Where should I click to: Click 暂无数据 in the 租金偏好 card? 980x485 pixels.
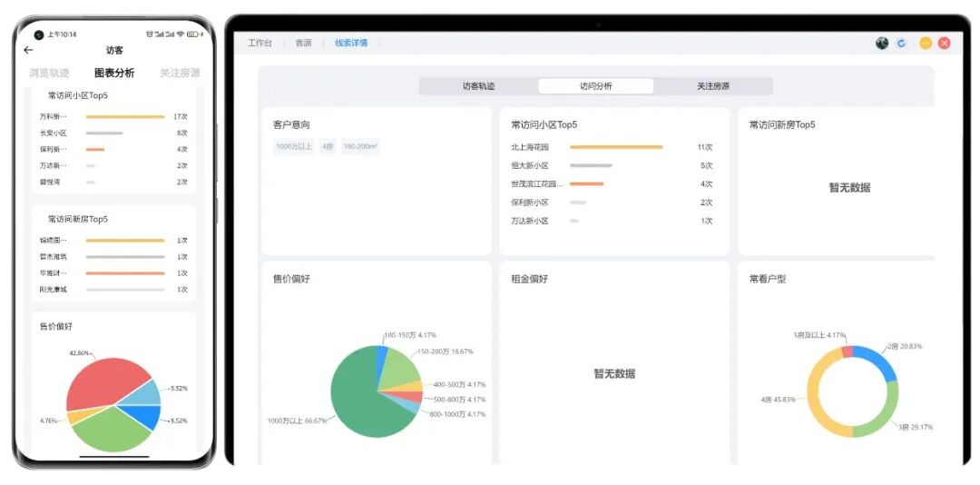(x=614, y=374)
